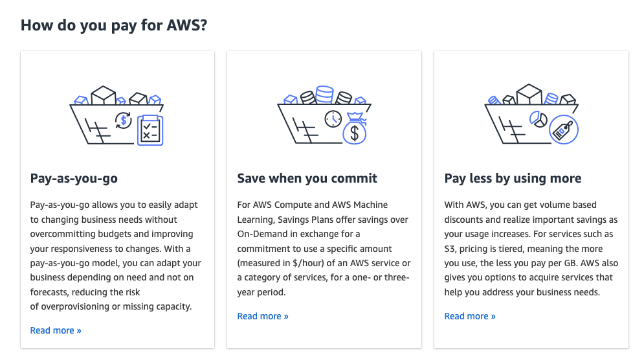Screen dimensions: 644x364
Task: Click the large cube atop the third basket
Action: pos(529,94)
